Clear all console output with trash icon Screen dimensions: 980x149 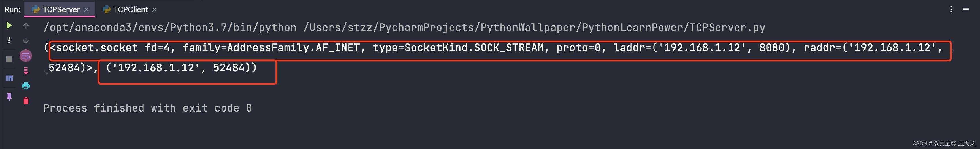26,101
